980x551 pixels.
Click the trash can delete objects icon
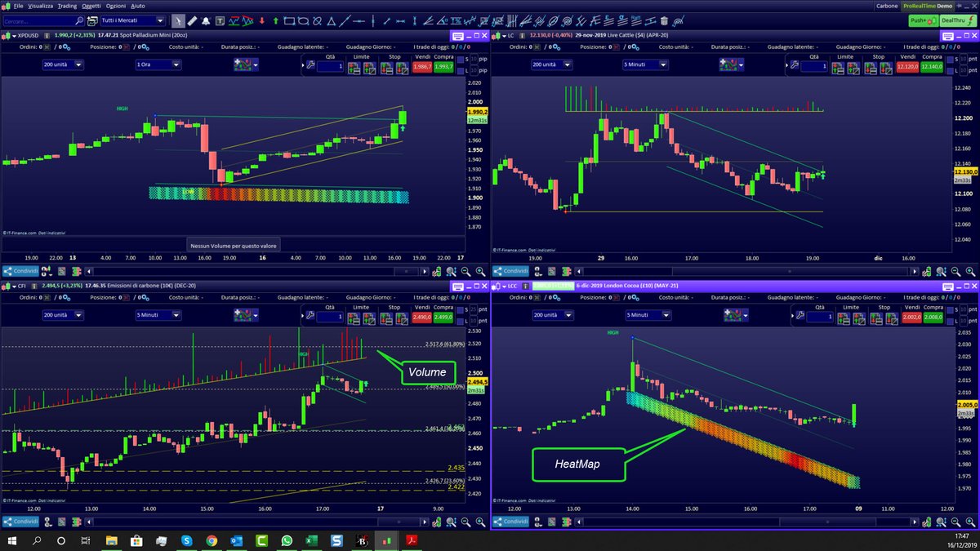coord(664,20)
